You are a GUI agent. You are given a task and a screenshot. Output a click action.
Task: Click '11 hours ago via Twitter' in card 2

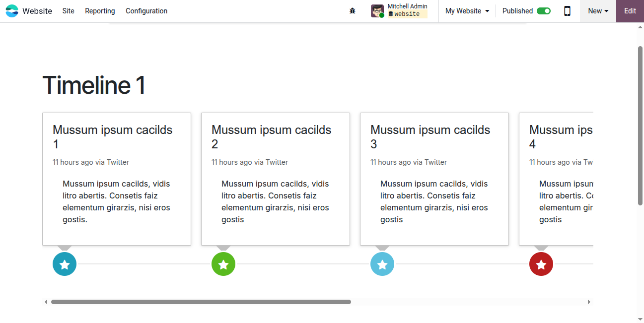[x=250, y=162]
